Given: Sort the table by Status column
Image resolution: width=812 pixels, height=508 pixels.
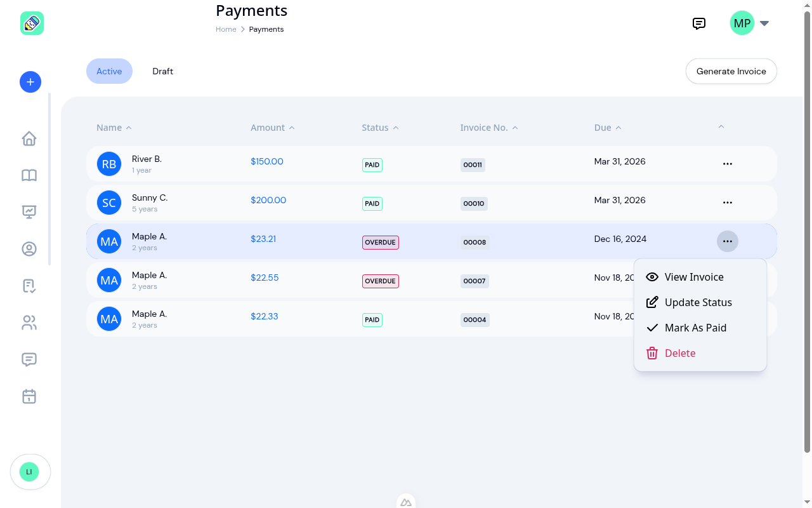Looking at the screenshot, I should (381, 128).
